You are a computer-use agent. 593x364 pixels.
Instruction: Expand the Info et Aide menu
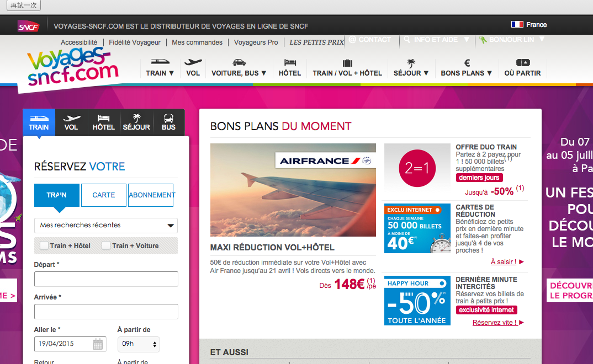pos(436,40)
